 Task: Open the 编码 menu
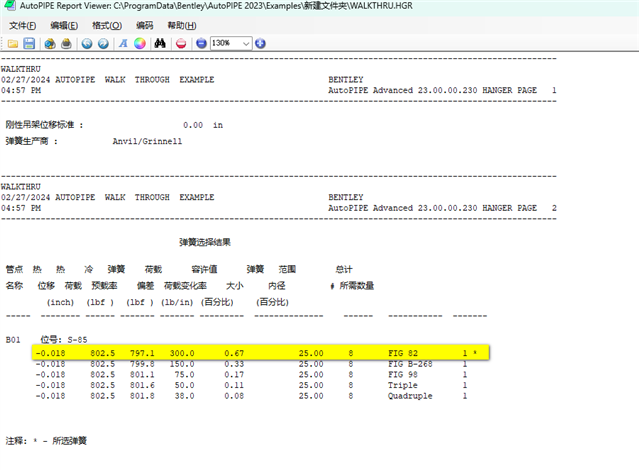coord(145,24)
